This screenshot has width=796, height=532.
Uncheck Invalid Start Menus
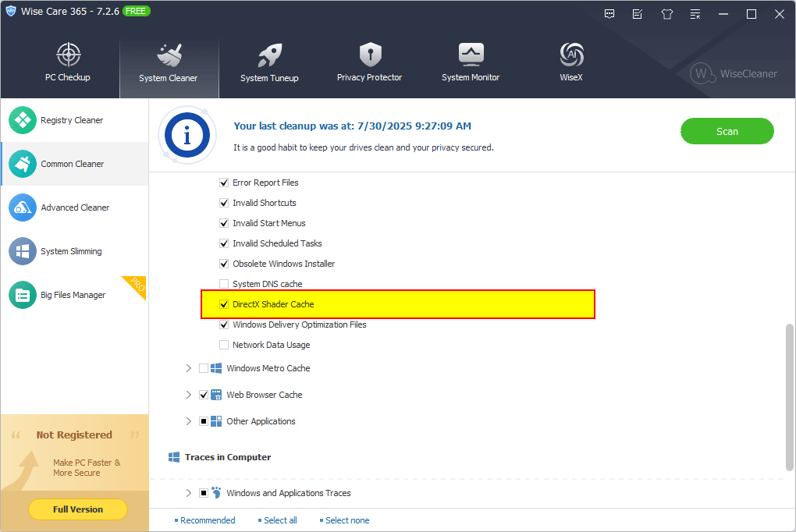click(x=224, y=223)
